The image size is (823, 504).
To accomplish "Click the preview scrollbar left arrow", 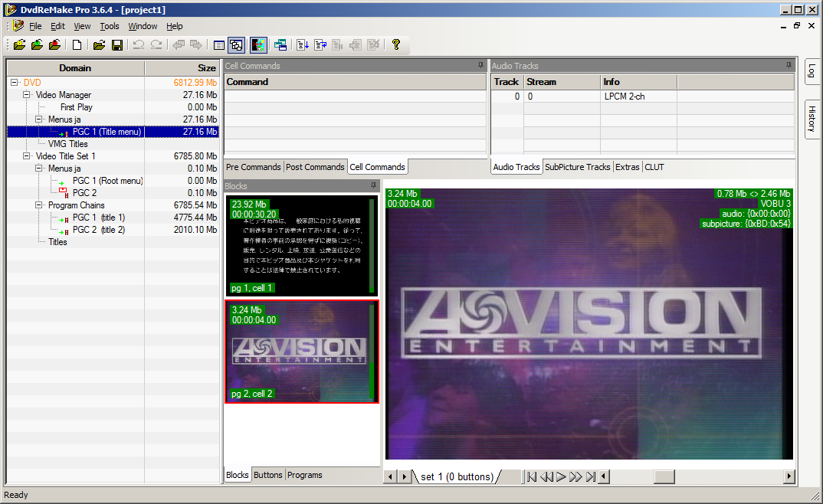I will tap(604, 476).
